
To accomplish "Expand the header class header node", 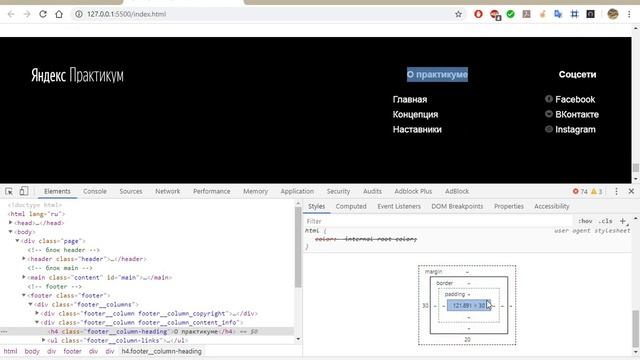I will pos(24,258).
